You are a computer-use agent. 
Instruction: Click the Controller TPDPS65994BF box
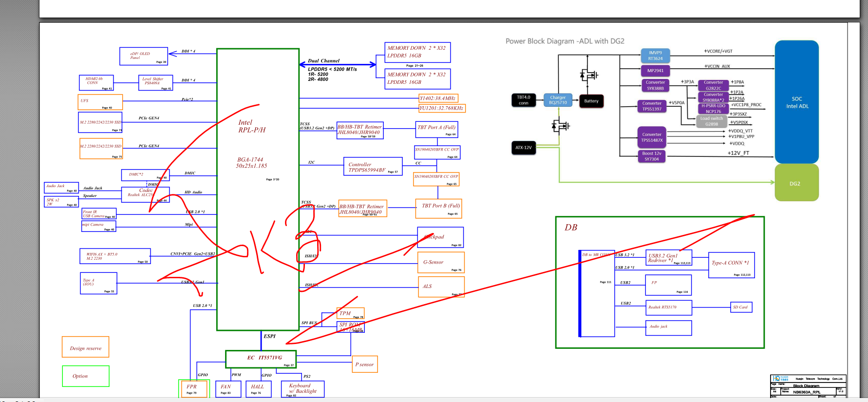click(373, 166)
